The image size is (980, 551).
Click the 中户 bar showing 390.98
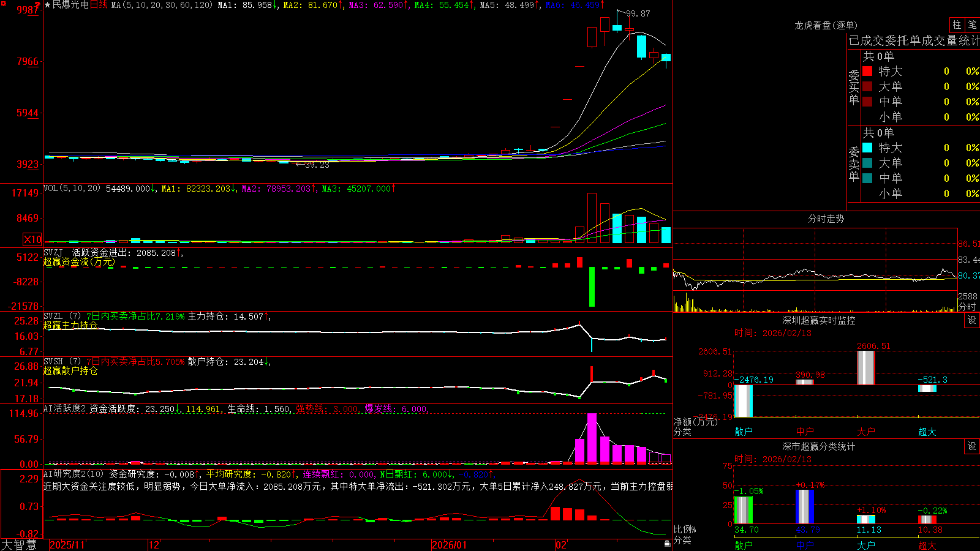pos(805,382)
